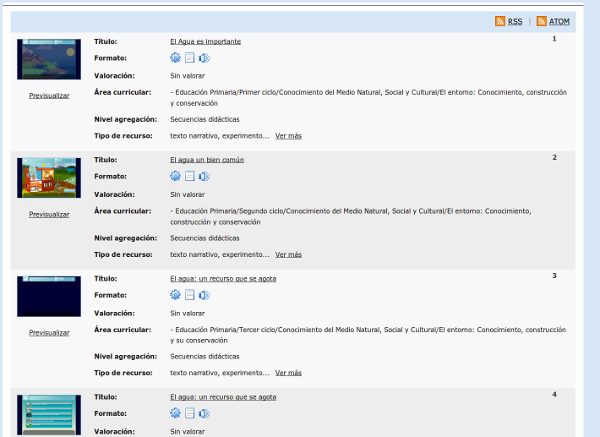Expand Ver más for El agua un bien común

(289, 254)
